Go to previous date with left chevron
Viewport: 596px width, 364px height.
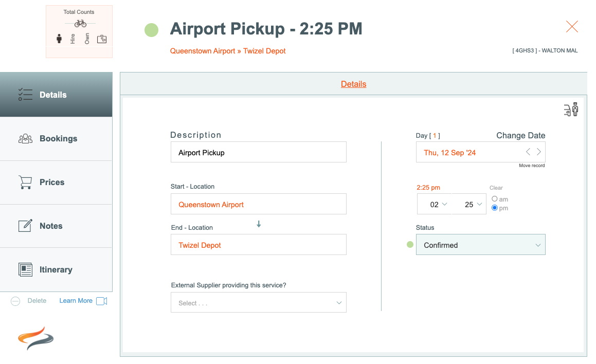(528, 152)
